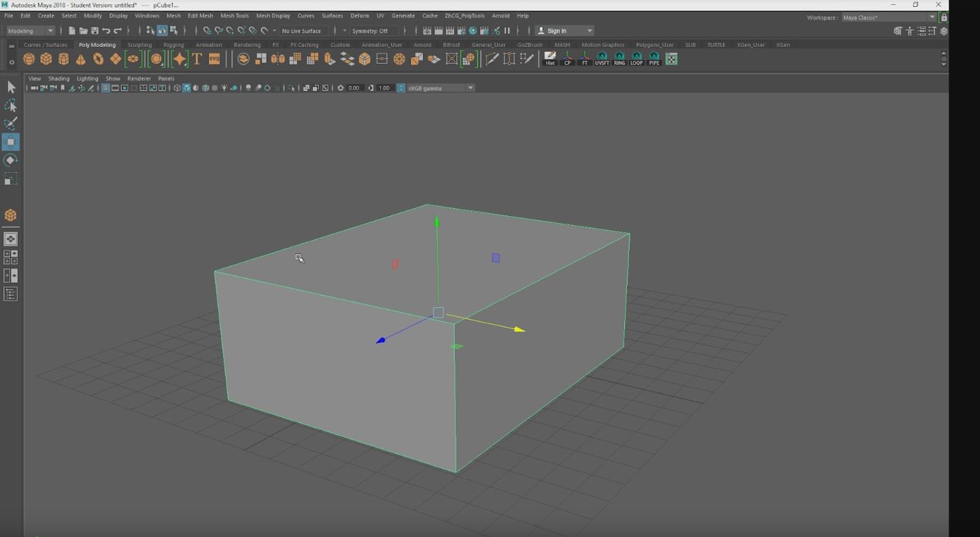This screenshot has height=537, width=980.
Task: Click the SVG shelf icon
Action: tap(214, 60)
